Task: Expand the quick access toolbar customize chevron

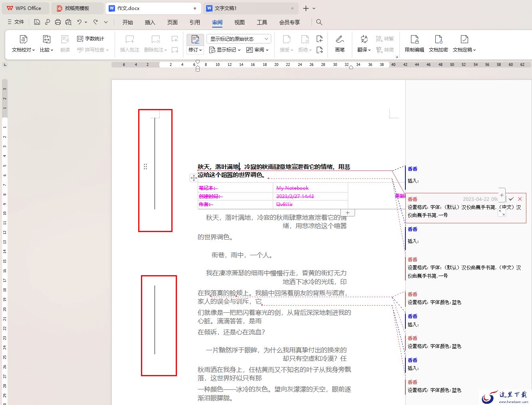Action: tap(106, 22)
